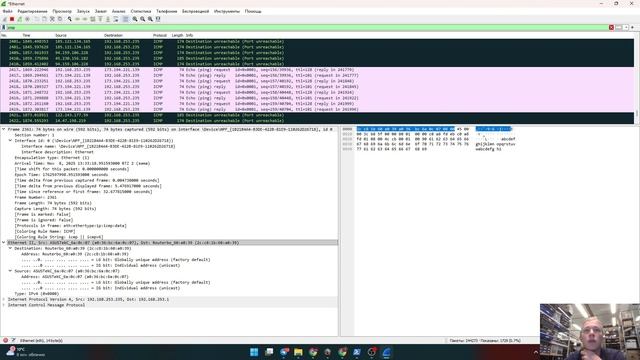Collapse the Interface id tree node
The height and width of the screenshot is (360, 640).
coord(10,141)
